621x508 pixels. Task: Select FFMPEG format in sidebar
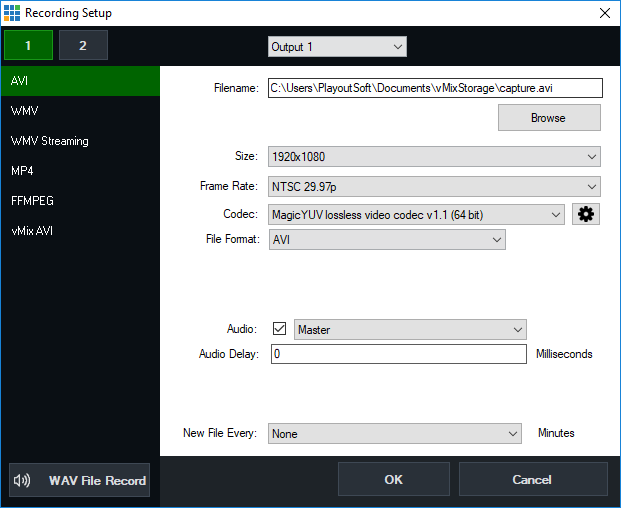(x=80, y=201)
